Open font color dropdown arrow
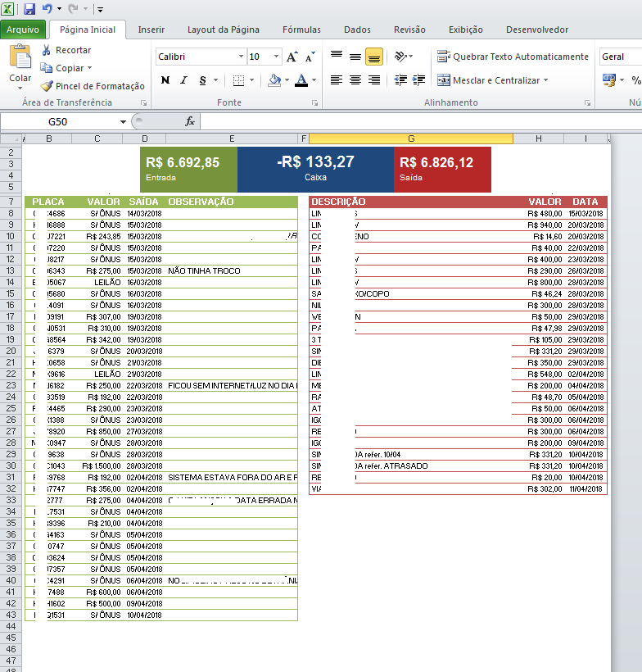This screenshot has height=672, width=642. 314,80
